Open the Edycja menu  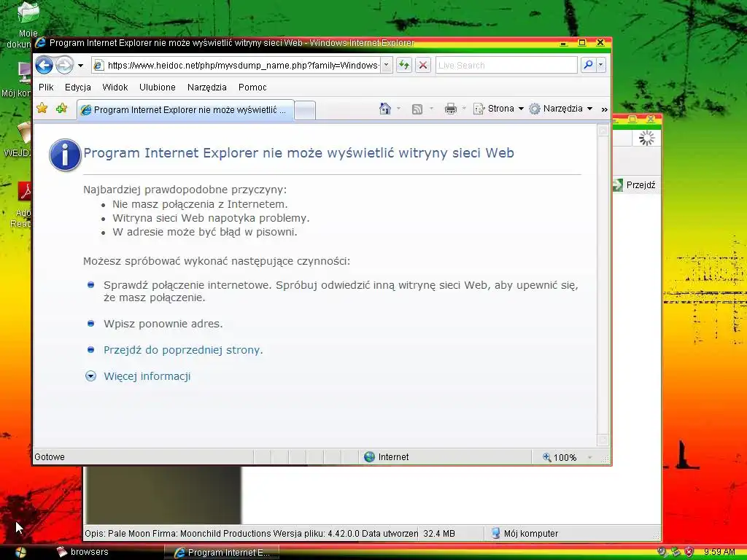pos(77,87)
